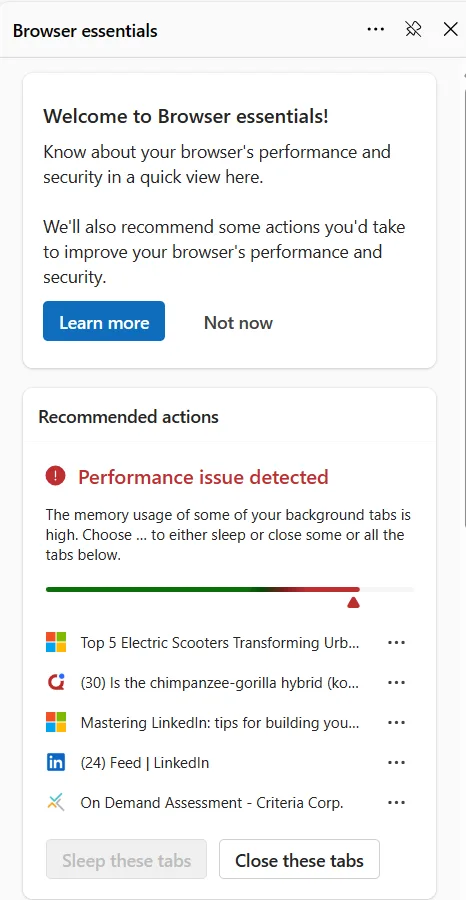The image size is (466, 900).
Task: Unpin the Browser essentials pane
Action: (x=413, y=29)
